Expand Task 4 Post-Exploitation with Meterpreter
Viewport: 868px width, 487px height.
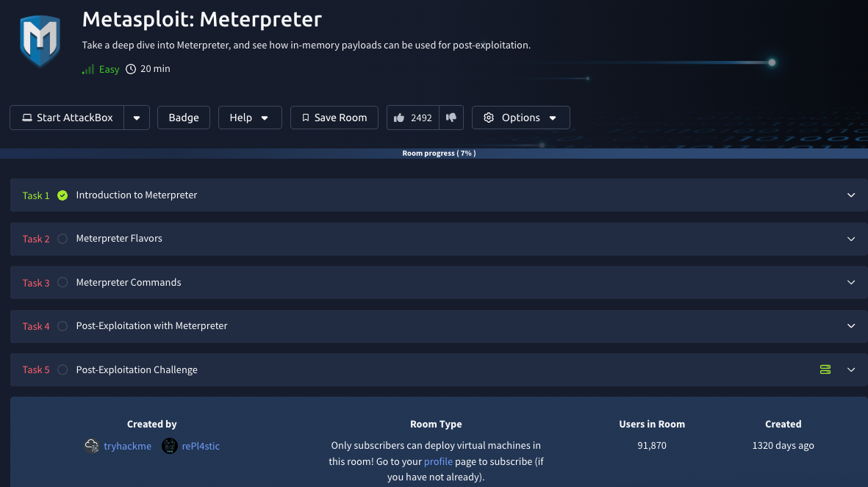[850, 325]
